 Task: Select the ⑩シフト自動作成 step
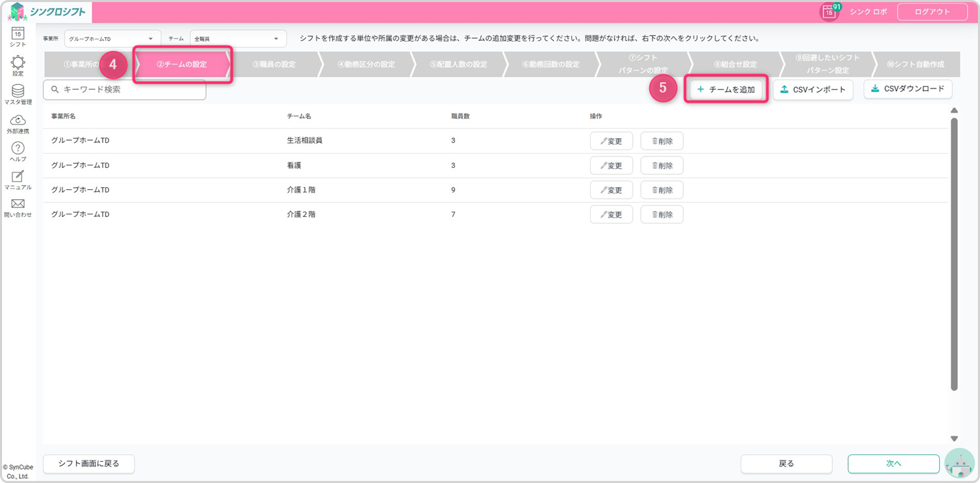tap(915, 65)
